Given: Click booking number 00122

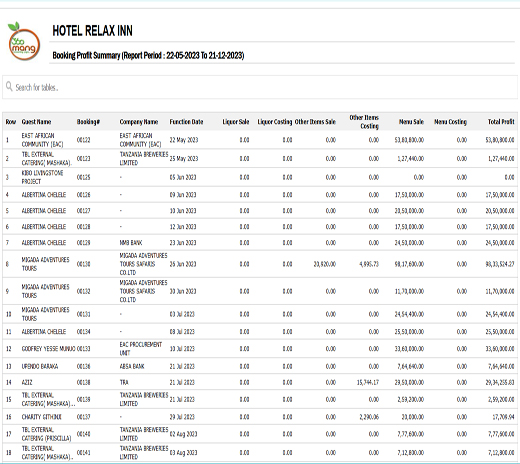Looking at the screenshot, I should 83,140.
